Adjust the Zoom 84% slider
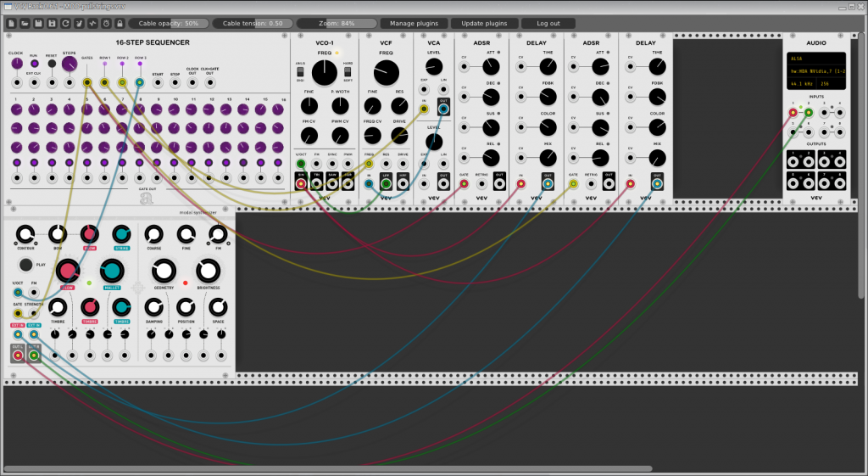Viewport: 868px width, 476px height. [x=337, y=23]
